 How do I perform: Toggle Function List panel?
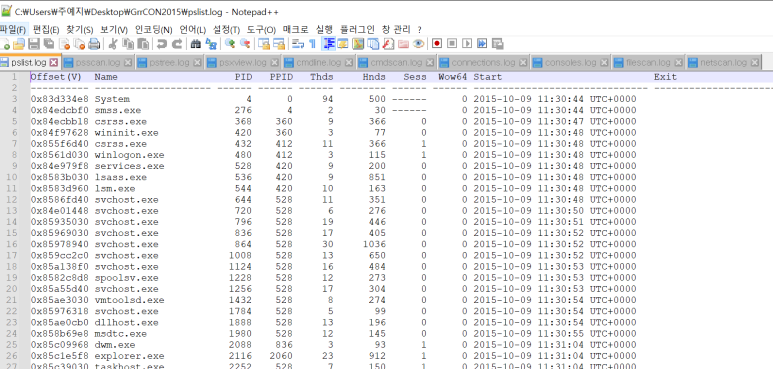pyautogui.click(x=388, y=44)
